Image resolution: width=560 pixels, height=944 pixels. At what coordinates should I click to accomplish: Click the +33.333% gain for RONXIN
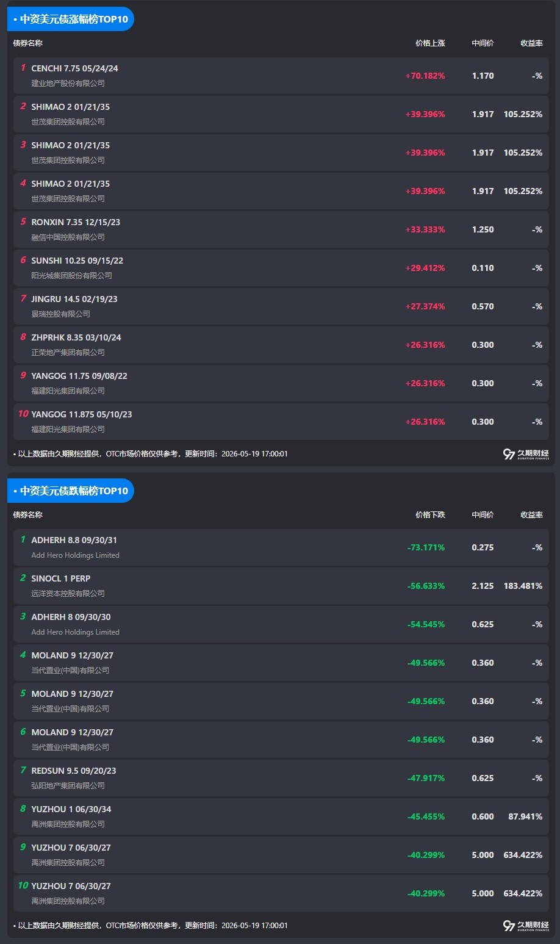(x=425, y=230)
